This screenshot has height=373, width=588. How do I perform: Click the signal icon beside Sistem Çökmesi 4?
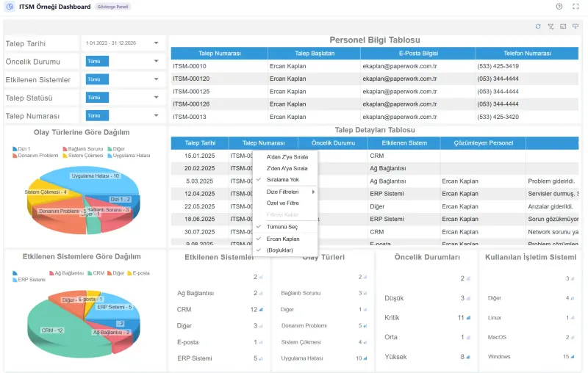(365, 342)
